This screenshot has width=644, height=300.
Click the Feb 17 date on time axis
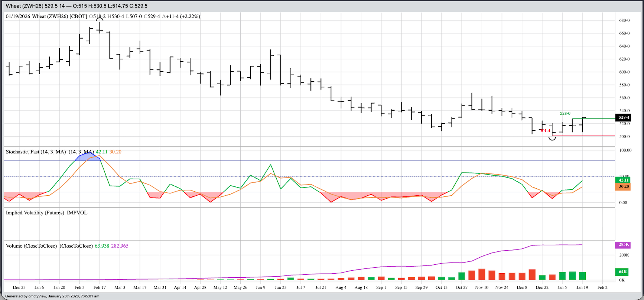[x=100, y=287]
